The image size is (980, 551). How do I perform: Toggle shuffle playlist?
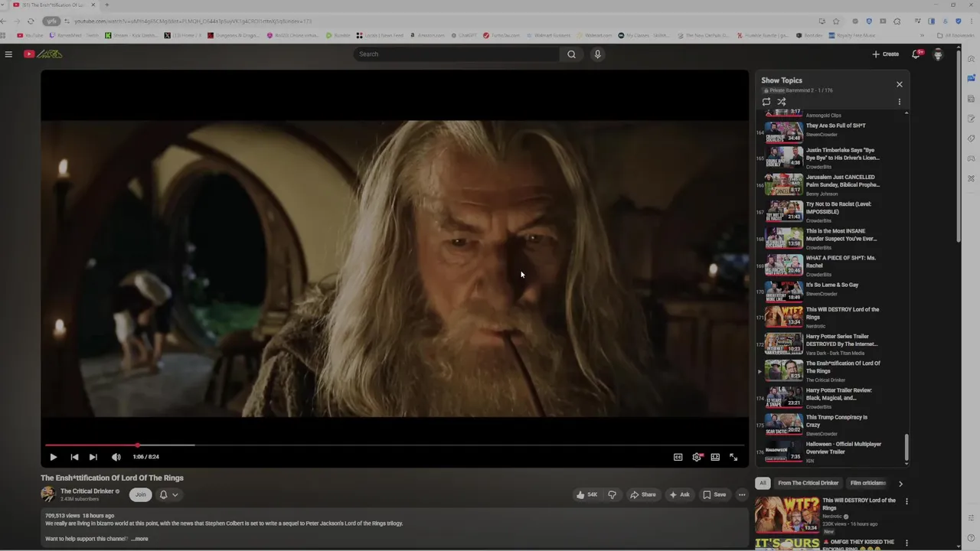782,102
